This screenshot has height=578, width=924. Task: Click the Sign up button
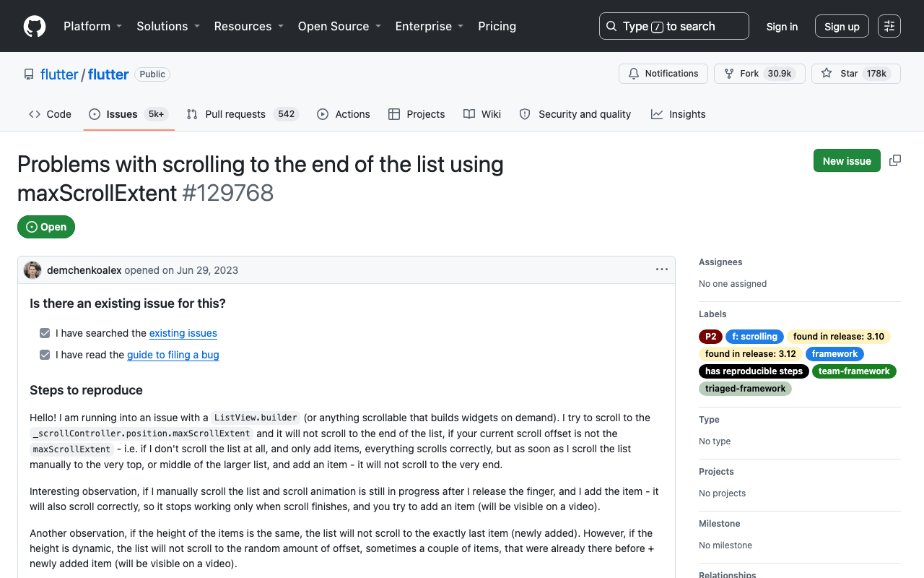pyautogui.click(x=842, y=26)
